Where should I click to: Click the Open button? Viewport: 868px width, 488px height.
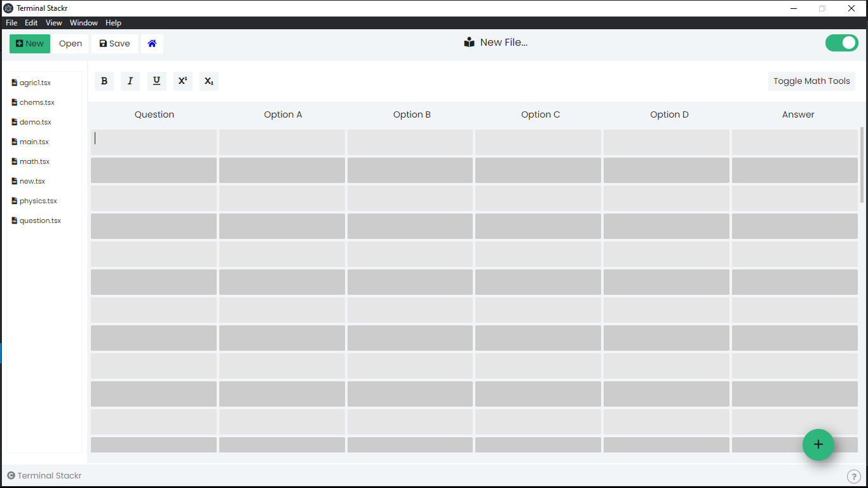pos(71,44)
